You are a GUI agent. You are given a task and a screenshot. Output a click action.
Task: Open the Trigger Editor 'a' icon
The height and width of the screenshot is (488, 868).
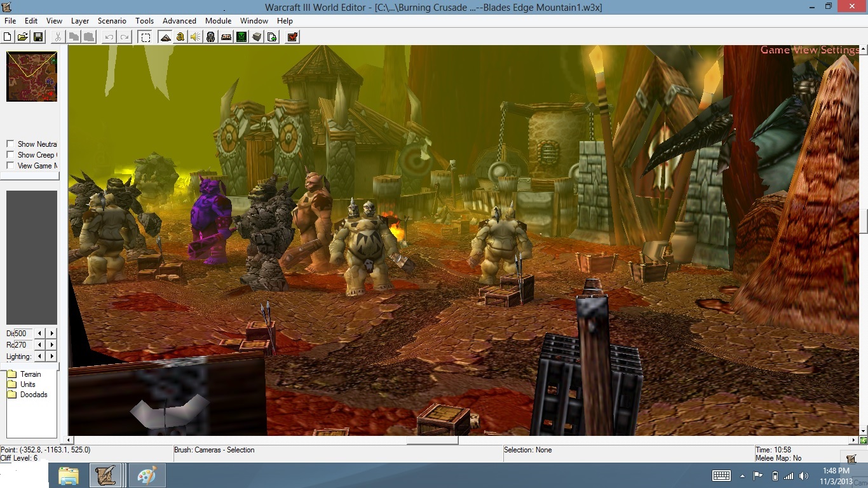[x=180, y=37]
